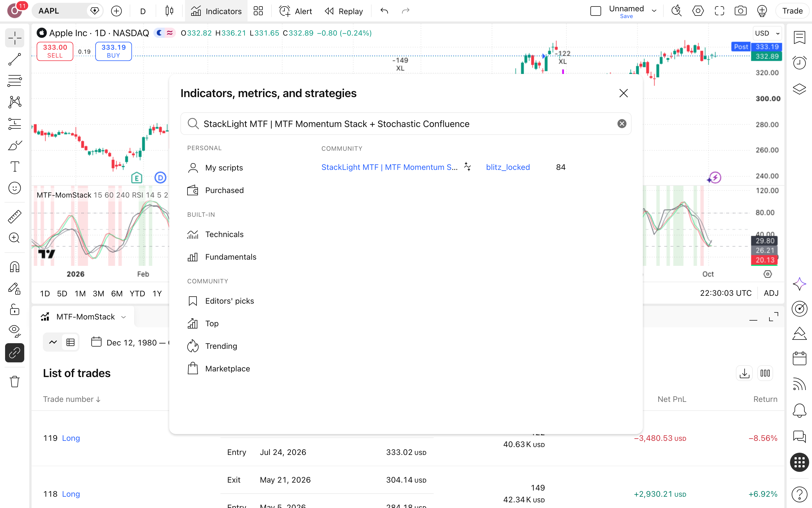Open the watchlist panel icon
Screen dimensions: 812x508
click(800, 37)
